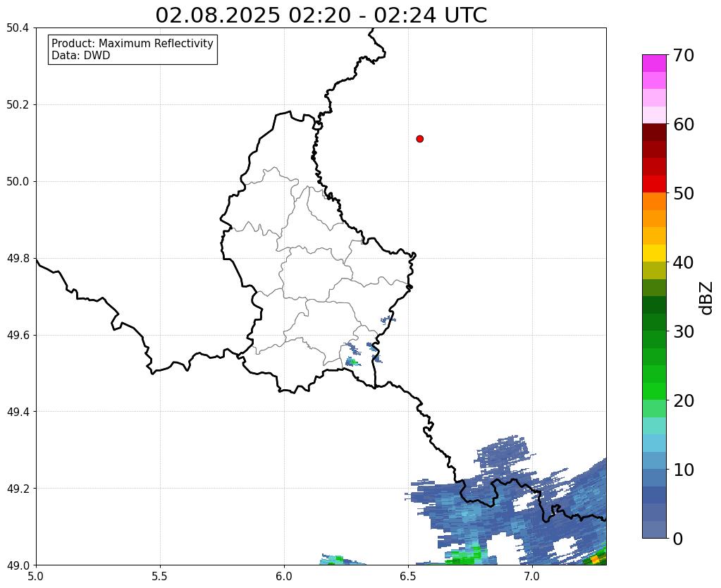Click the colorbar tick label 10
Viewport: 721px width, 588px height.
(x=684, y=470)
